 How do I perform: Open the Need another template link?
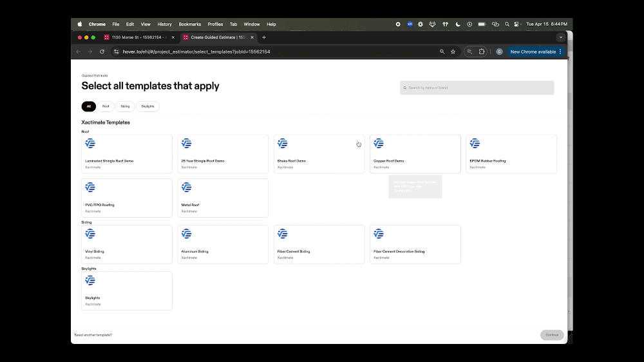93,335
